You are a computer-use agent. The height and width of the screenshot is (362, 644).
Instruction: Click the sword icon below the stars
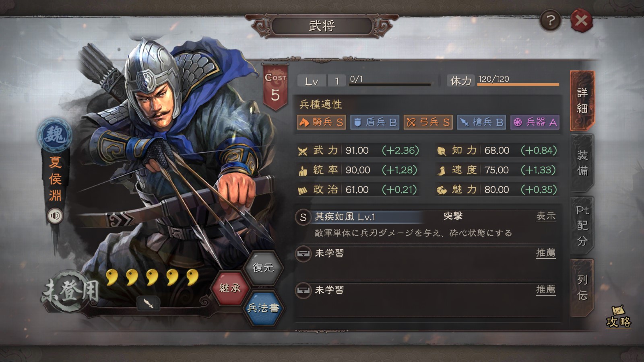[148, 303]
